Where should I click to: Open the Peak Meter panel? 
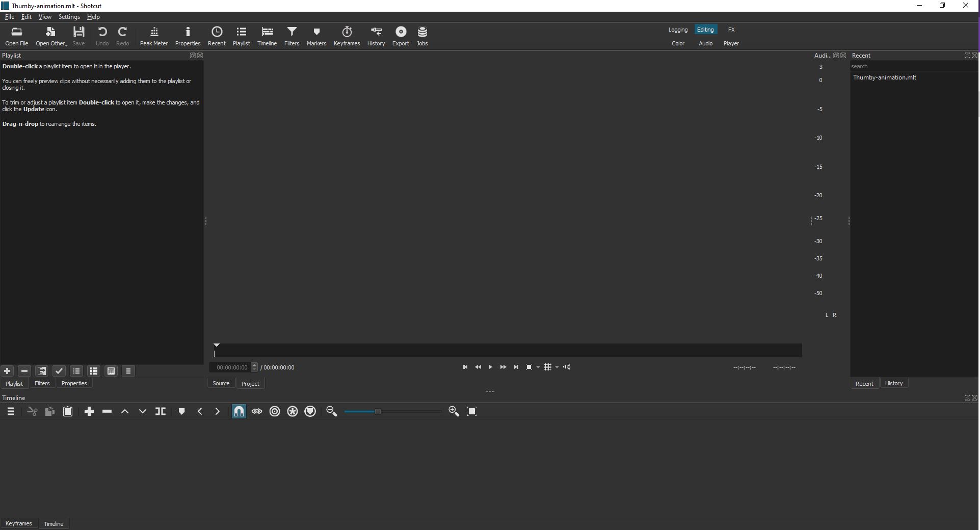(x=153, y=36)
